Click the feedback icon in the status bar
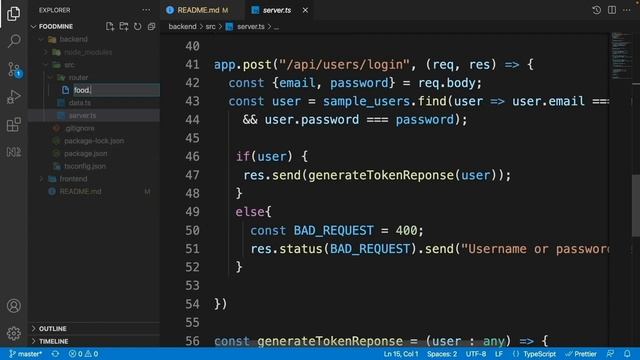 pyautogui.click(x=610, y=354)
